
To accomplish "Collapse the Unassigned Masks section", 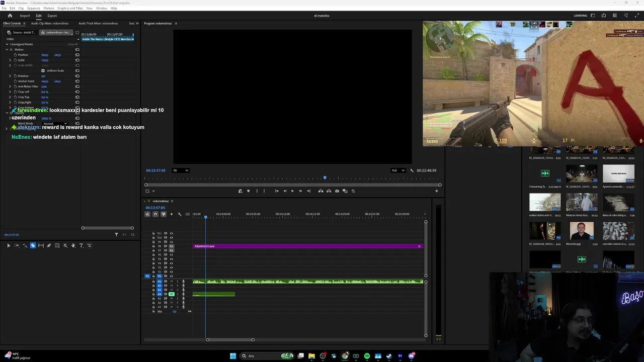I will click(x=7, y=44).
